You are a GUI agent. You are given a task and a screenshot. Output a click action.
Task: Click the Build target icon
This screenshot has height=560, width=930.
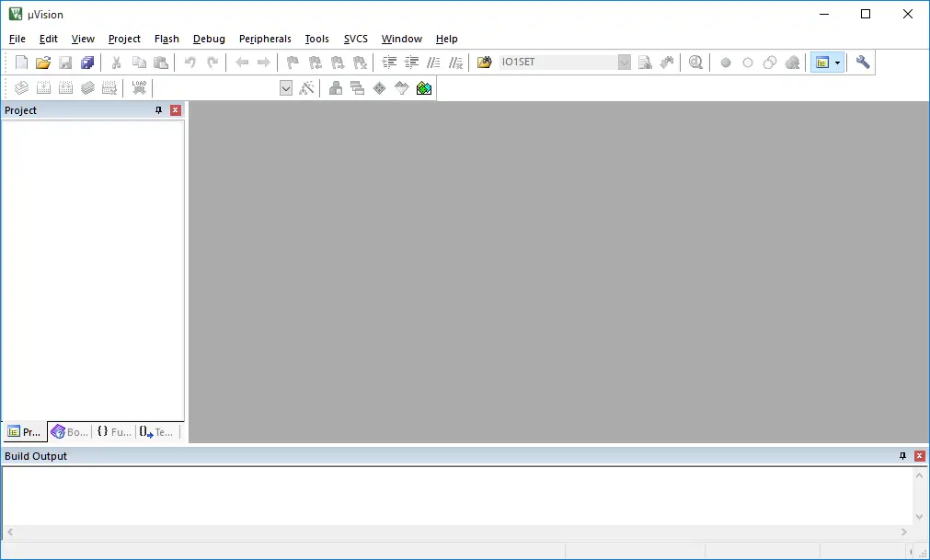click(43, 88)
